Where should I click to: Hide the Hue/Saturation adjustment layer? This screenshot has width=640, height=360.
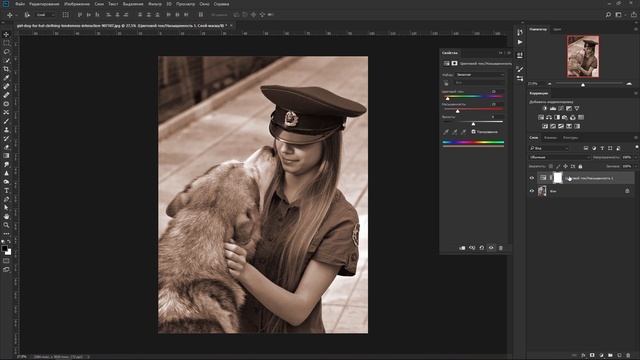tap(532, 178)
